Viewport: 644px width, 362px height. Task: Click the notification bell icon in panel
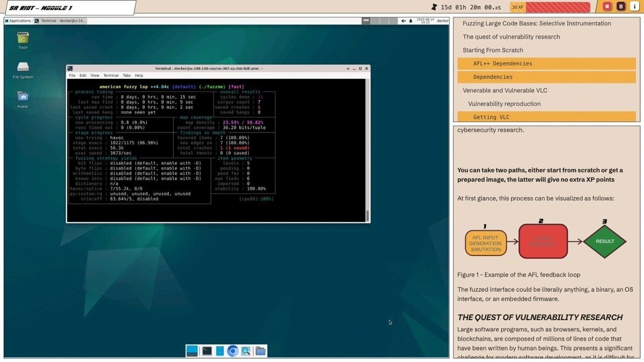411,20
